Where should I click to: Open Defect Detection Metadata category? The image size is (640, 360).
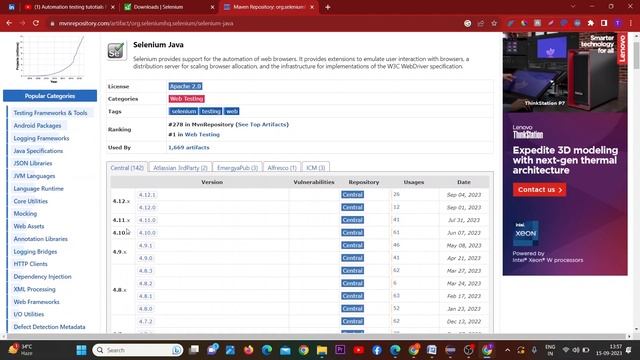49,327
